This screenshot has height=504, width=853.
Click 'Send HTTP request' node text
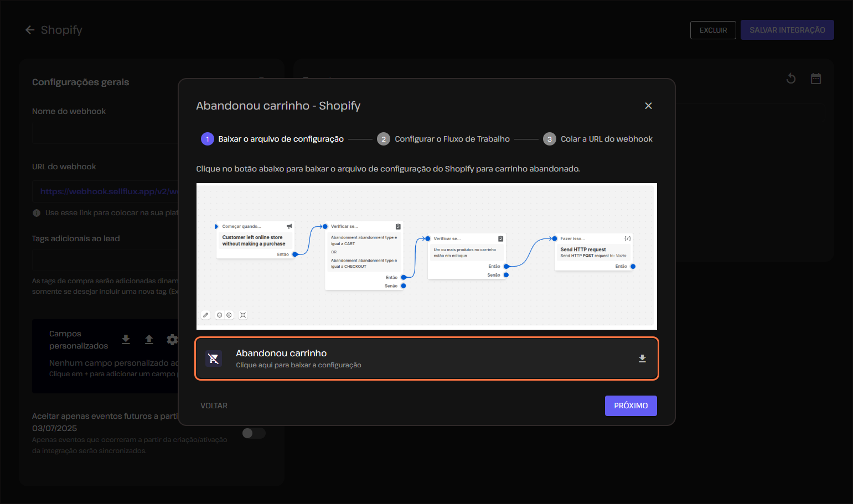(583, 250)
